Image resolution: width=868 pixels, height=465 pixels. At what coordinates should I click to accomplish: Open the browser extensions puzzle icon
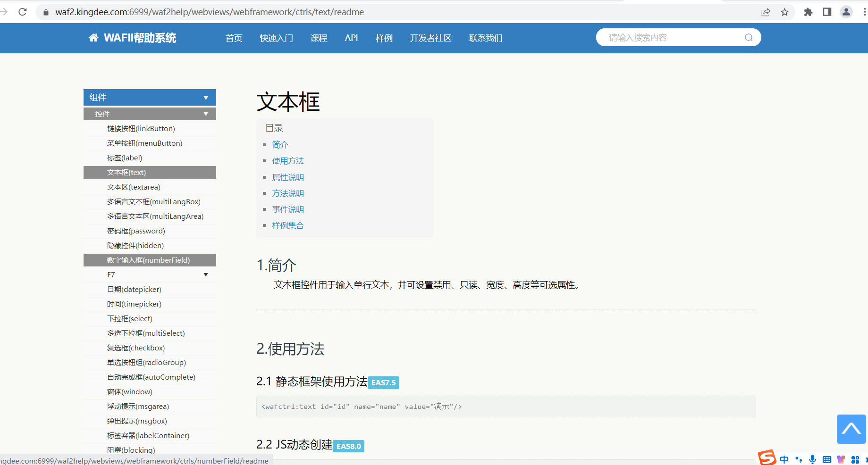(808, 12)
